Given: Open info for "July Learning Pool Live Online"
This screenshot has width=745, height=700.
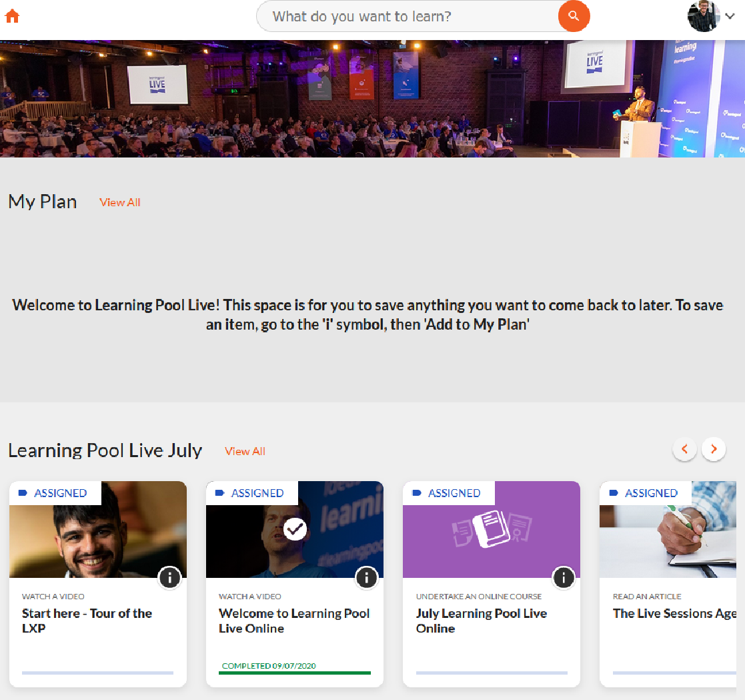Looking at the screenshot, I should click(x=563, y=578).
